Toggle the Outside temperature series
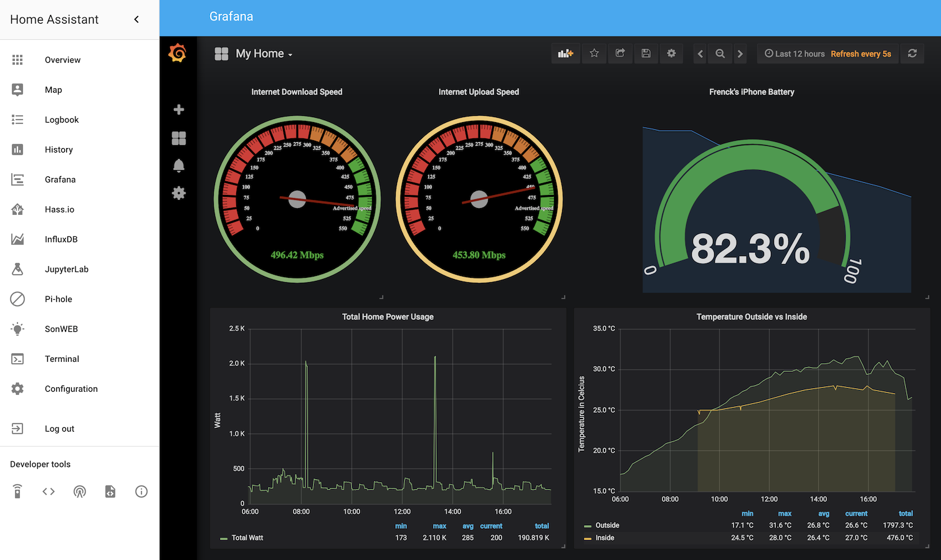941x560 pixels. 606,525
